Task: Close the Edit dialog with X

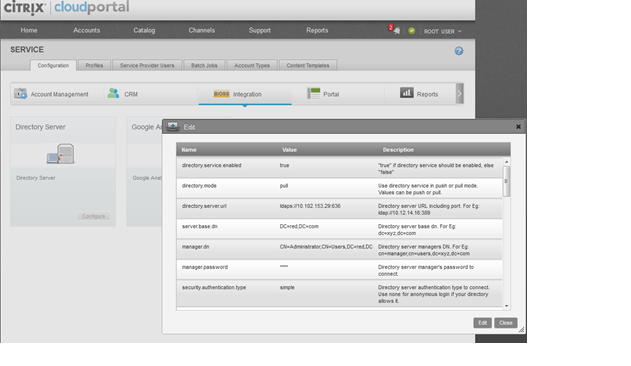Action: (518, 127)
